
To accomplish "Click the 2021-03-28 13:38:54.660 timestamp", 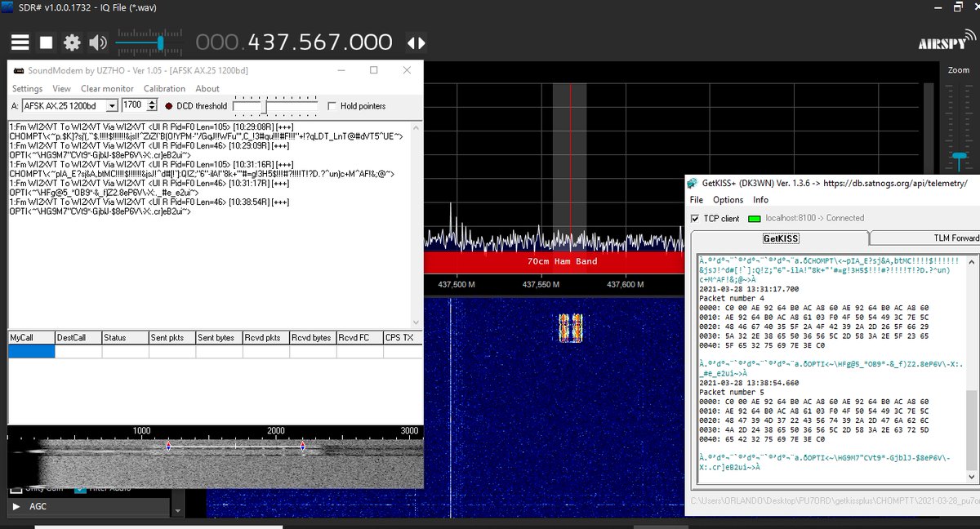I will (749, 383).
